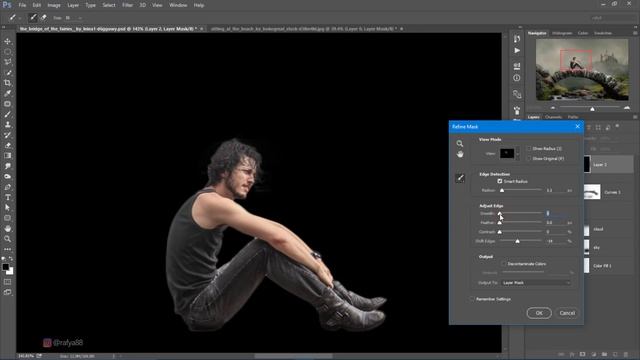Click the foreground color swatch
This screenshot has width=640, height=360.
[x=6, y=267]
